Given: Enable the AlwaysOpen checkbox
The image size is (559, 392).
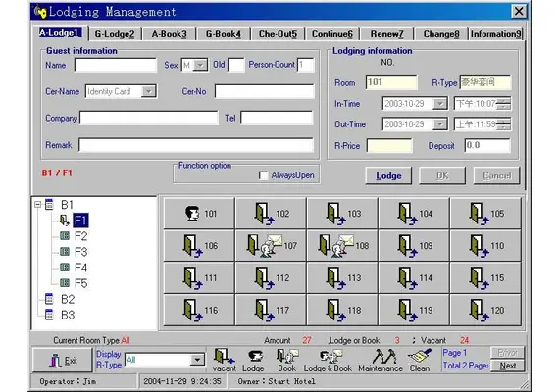Looking at the screenshot, I should click(x=263, y=175).
